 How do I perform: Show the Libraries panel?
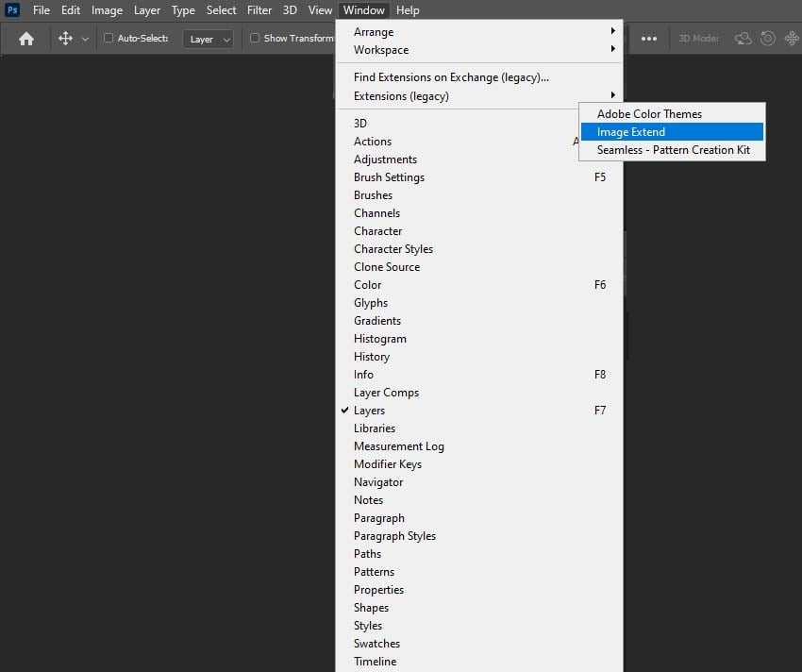point(479,428)
